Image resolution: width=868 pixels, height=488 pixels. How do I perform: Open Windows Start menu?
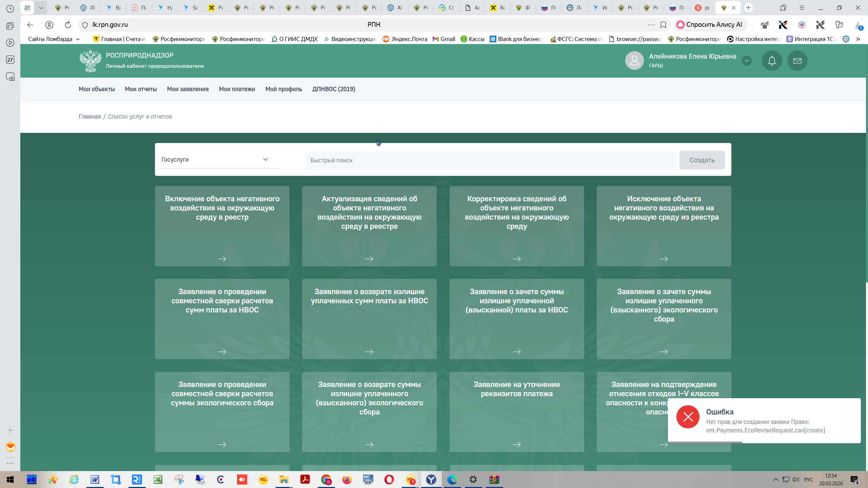[10, 480]
